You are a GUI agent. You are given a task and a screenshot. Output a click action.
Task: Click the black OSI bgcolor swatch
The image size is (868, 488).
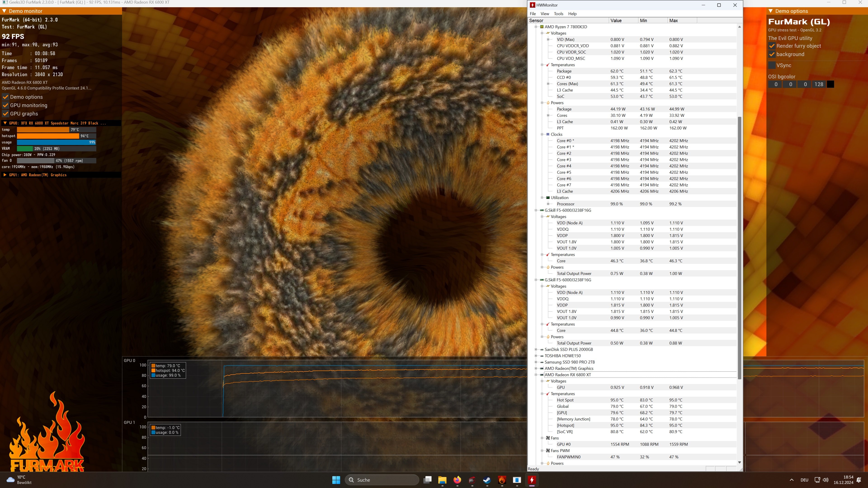830,84
